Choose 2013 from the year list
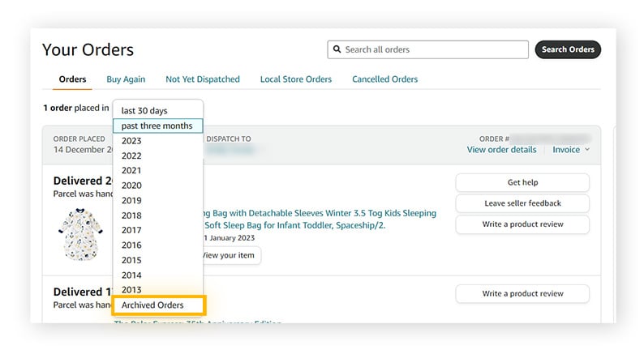Viewport: 644px width, 354px height. click(131, 290)
